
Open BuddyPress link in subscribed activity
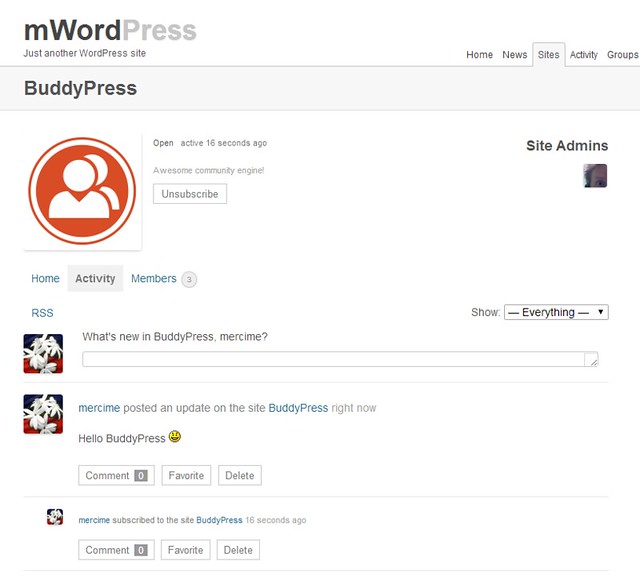pos(219,520)
